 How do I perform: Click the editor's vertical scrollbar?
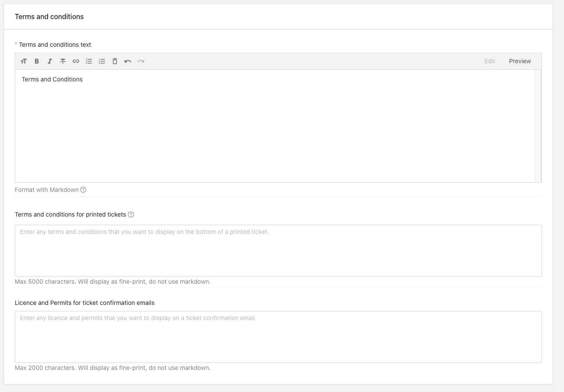tap(538, 126)
